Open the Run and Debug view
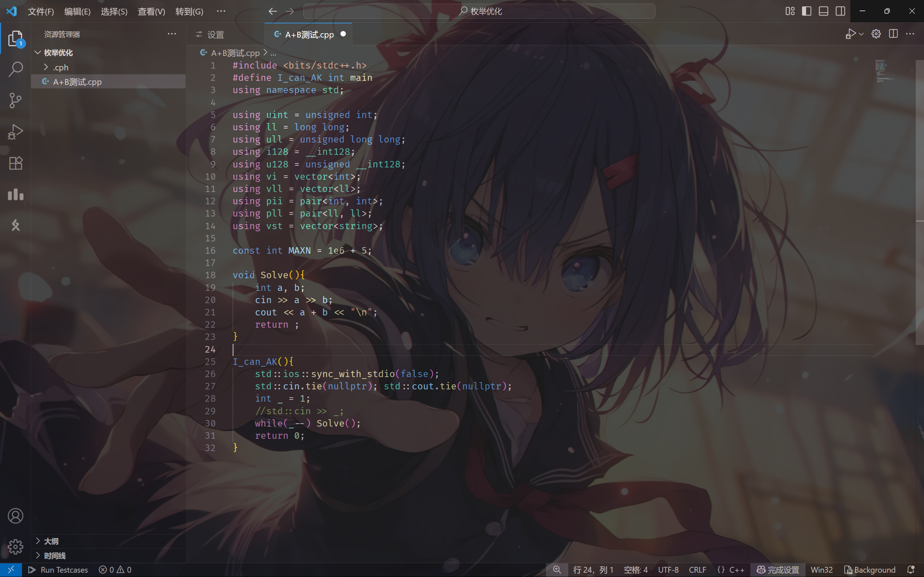Screen dimensions: 924x577 point(15,132)
